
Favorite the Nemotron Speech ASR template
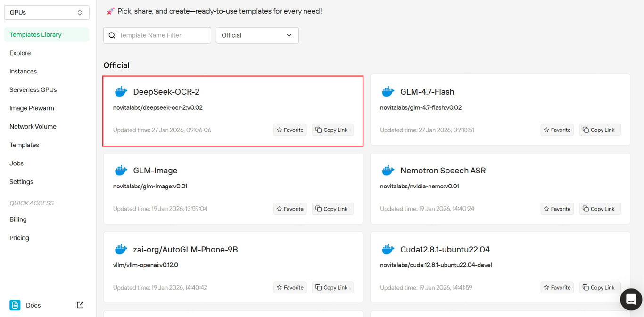click(557, 209)
